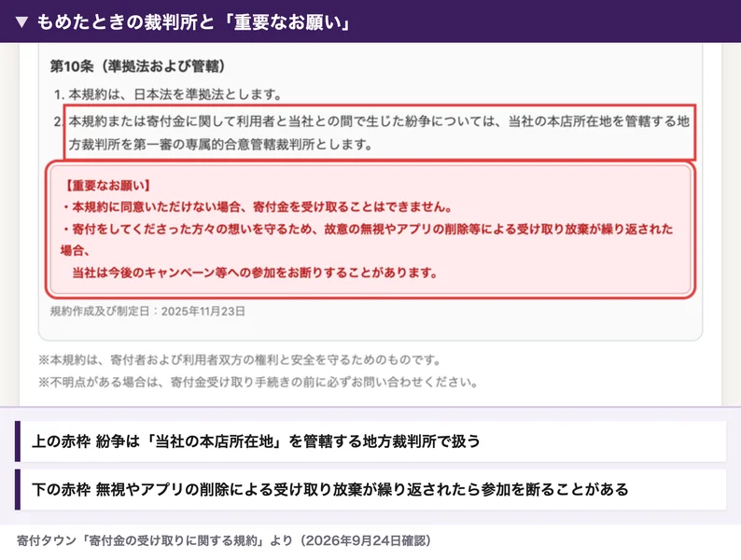Click the note ※本規約は、寄付者および利用者双方の権利
The height and width of the screenshot is (560, 741).
click(x=240, y=360)
